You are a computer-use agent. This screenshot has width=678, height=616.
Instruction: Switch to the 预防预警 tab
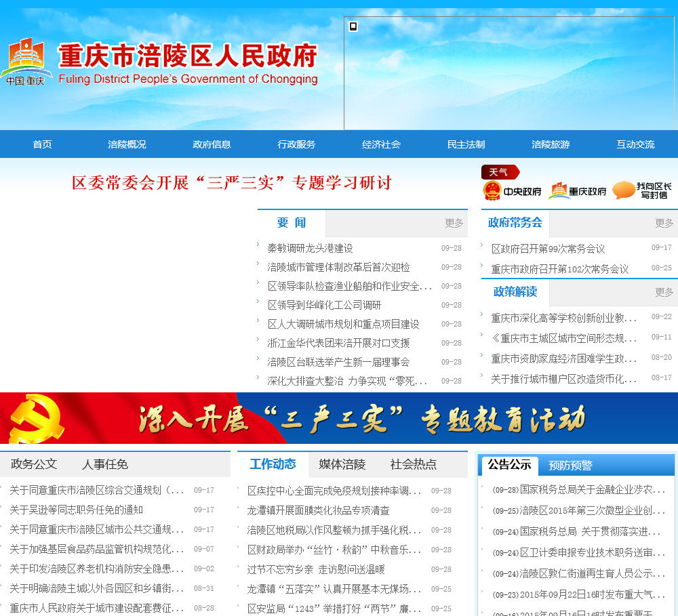[570, 466]
